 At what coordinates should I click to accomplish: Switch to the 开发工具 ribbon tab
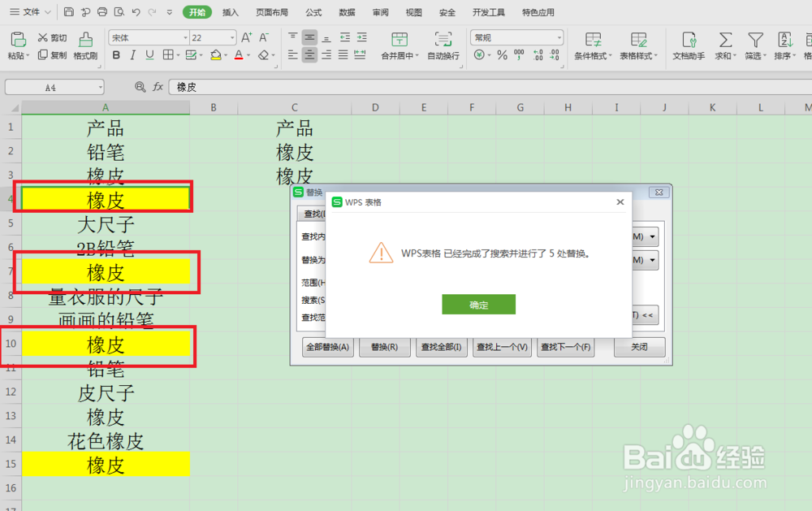point(488,12)
